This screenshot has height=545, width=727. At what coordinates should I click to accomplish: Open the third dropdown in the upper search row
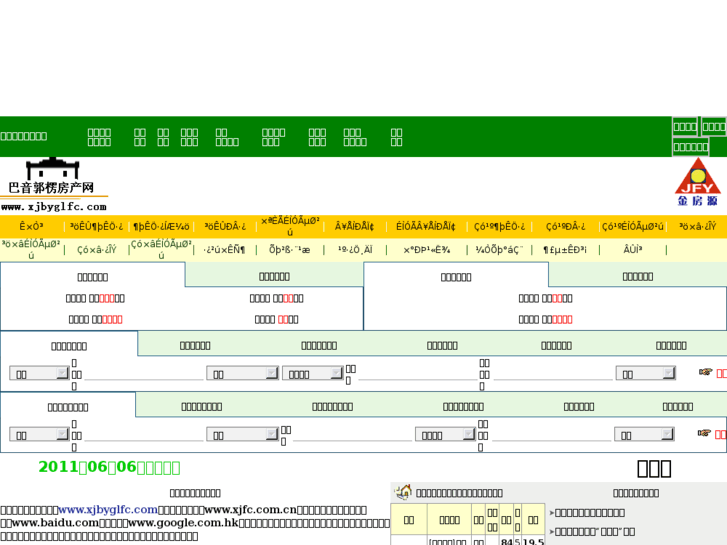pos(313,373)
